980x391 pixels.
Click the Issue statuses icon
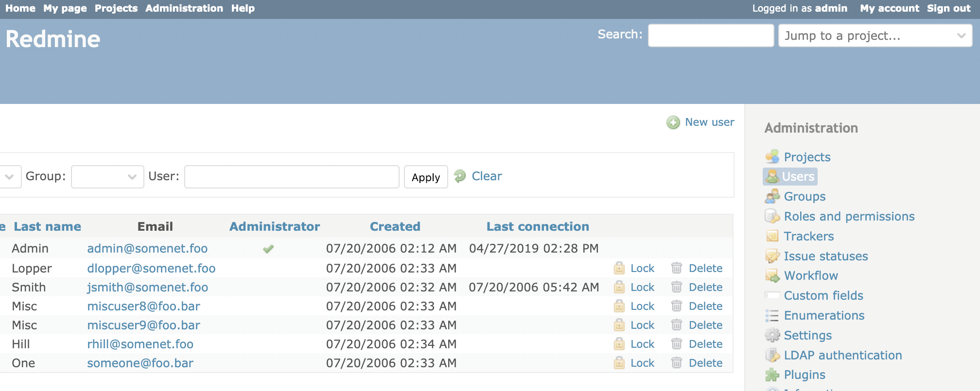tap(772, 256)
